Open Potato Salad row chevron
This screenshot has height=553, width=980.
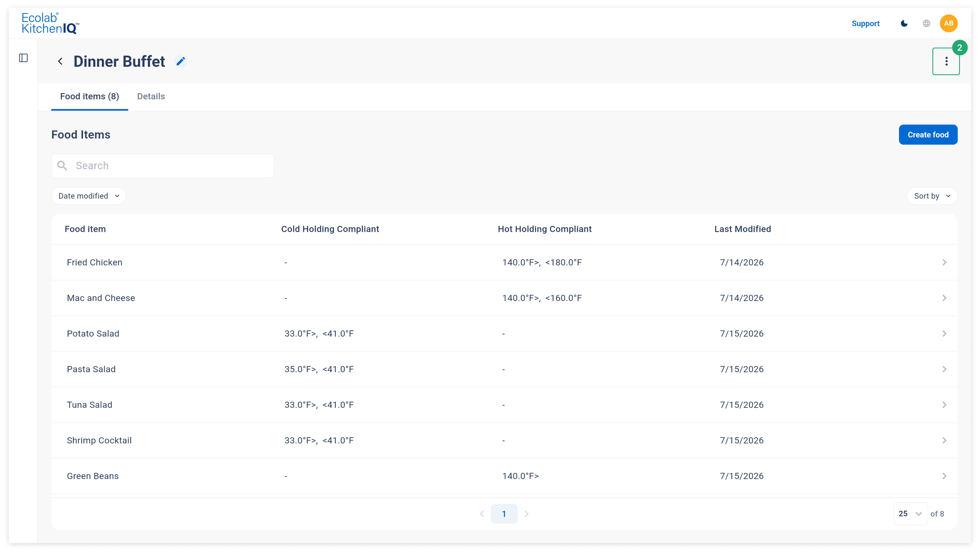(944, 333)
